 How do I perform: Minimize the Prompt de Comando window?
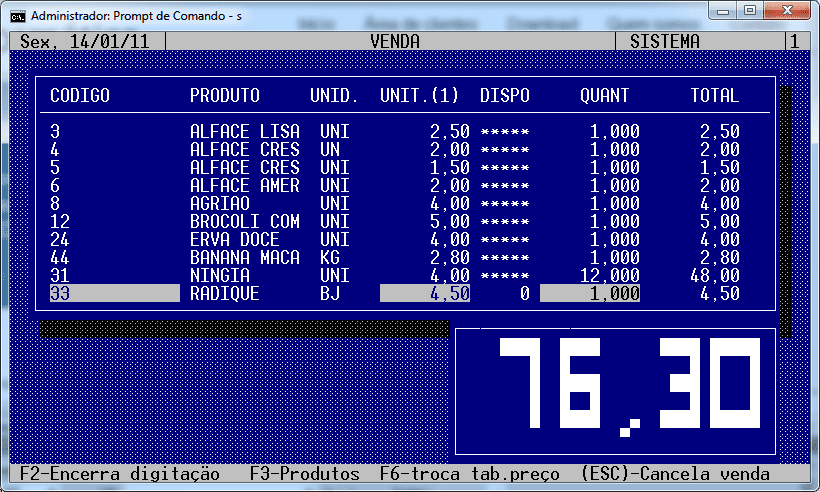(723, 10)
